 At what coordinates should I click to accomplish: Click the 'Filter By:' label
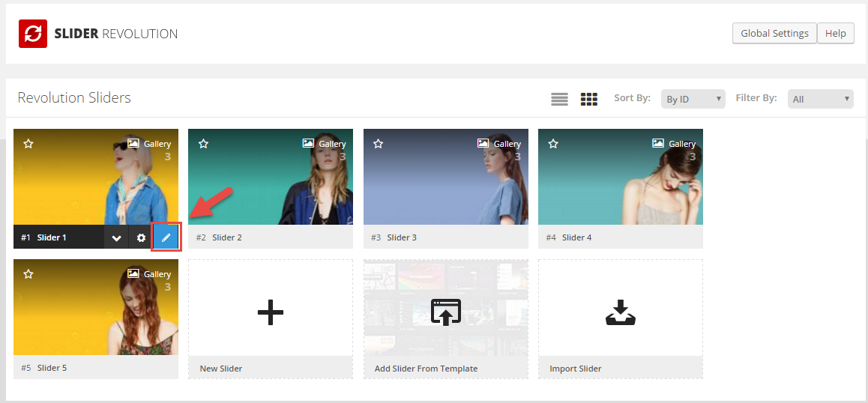[756, 98]
